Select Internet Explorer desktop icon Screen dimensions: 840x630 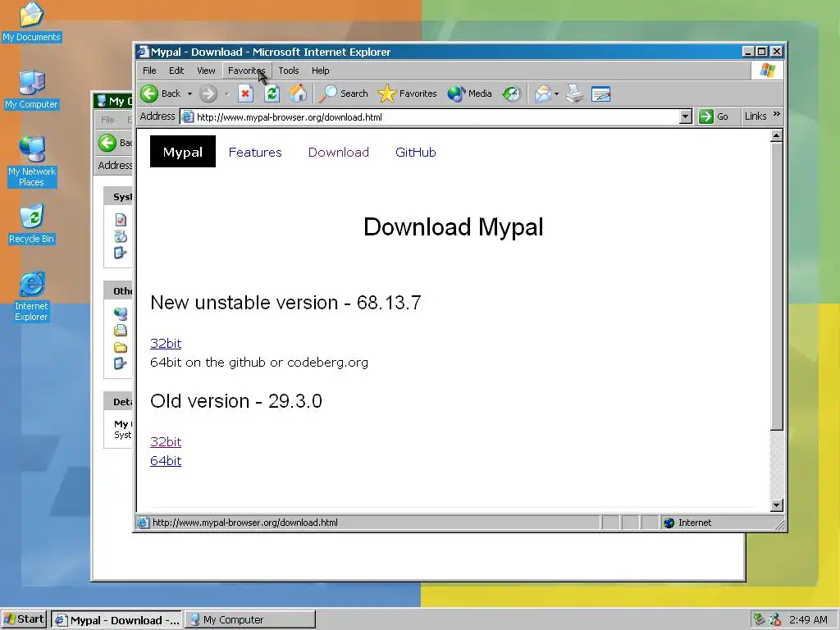pos(32,296)
